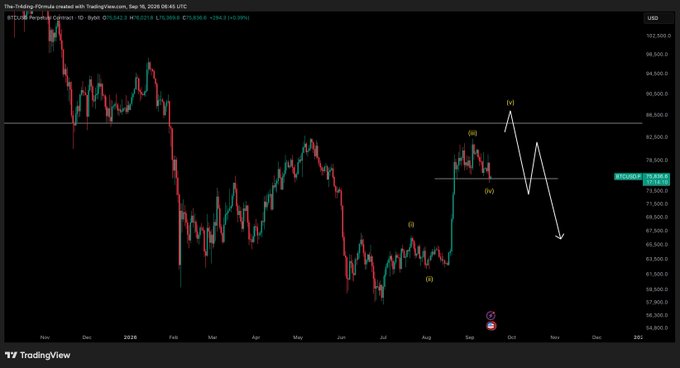Click the Aug label on time axis

click(x=427, y=337)
